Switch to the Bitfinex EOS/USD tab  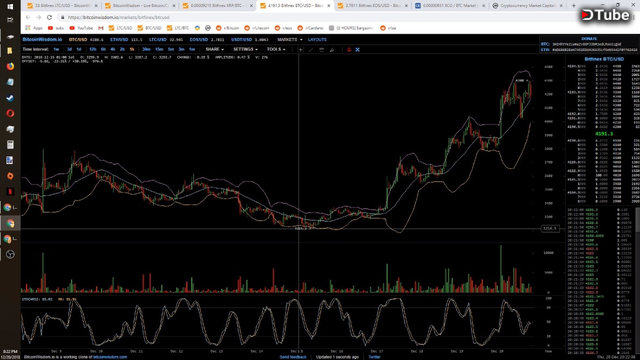(x=372, y=6)
